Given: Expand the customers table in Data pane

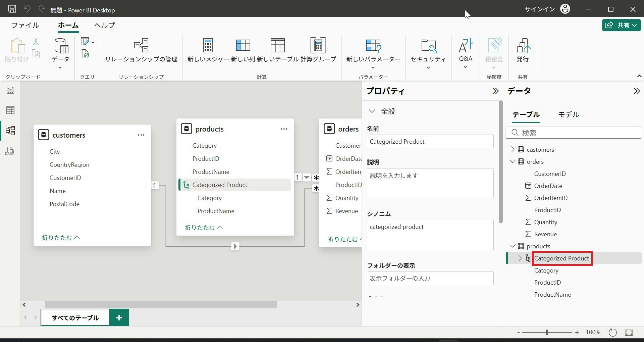Looking at the screenshot, I should point(513,149).
